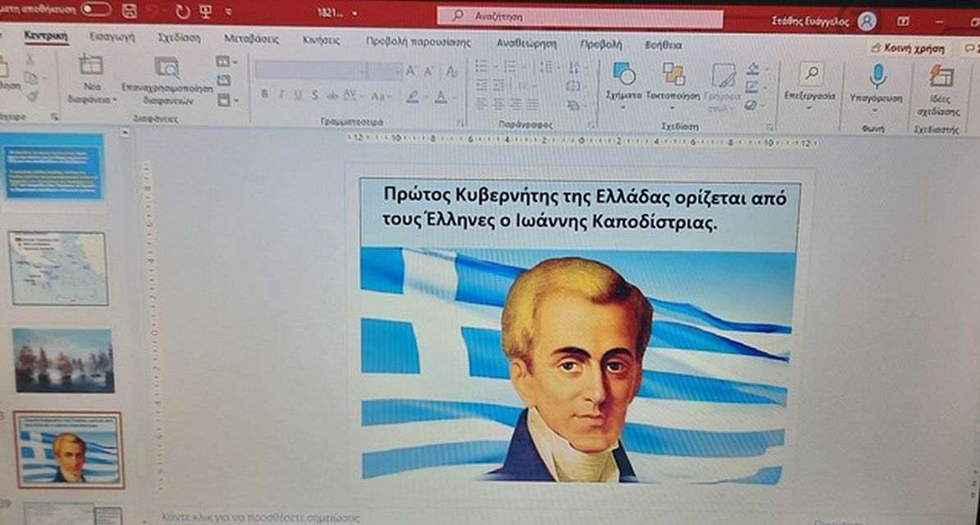980x525 pixels.
Task: Select the map slide thumbnail
Action: point(59,268)
